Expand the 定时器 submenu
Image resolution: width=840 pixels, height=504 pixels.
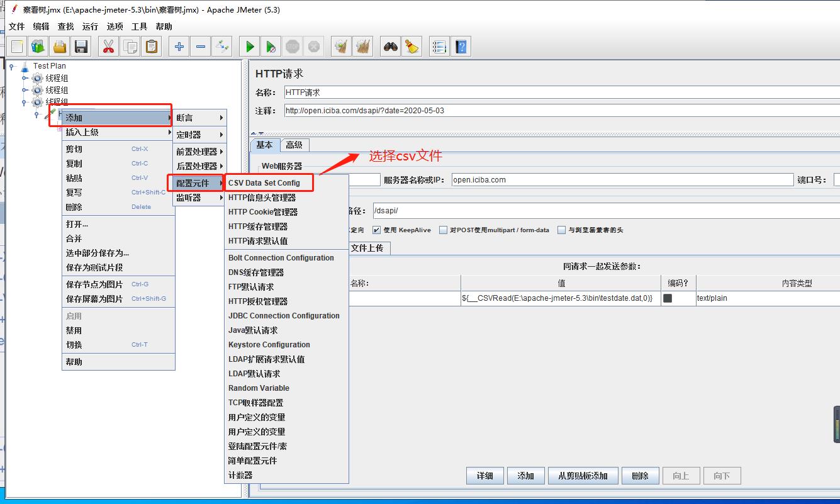point(199,135)
